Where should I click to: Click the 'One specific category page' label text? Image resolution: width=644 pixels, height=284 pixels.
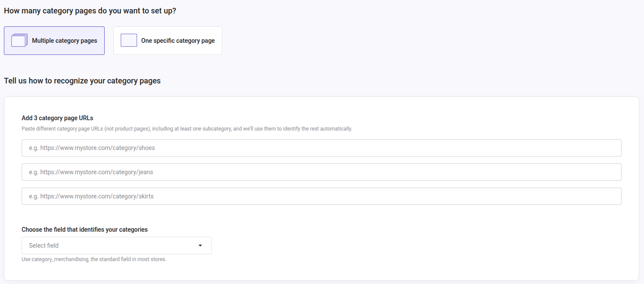(x=178, y=41)
